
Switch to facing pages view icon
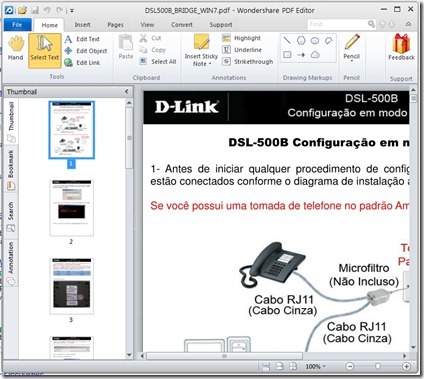point(293,366)
